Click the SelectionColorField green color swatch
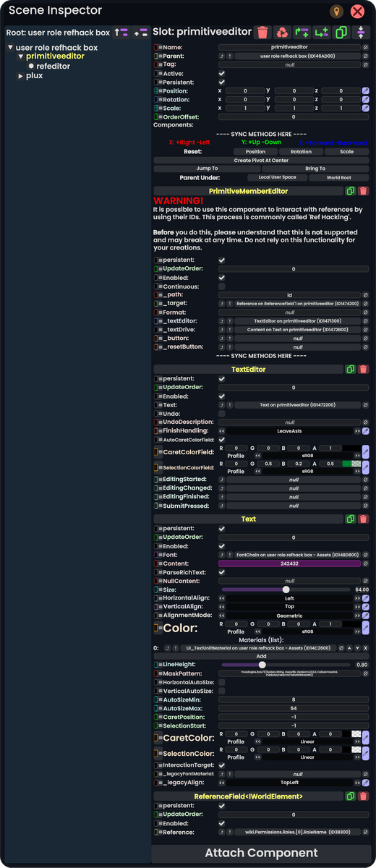The height and width of the screenshot is (868, 376). 351,463
